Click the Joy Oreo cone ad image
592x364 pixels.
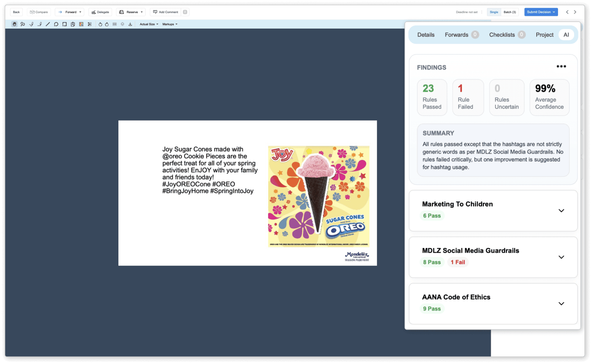319,196
